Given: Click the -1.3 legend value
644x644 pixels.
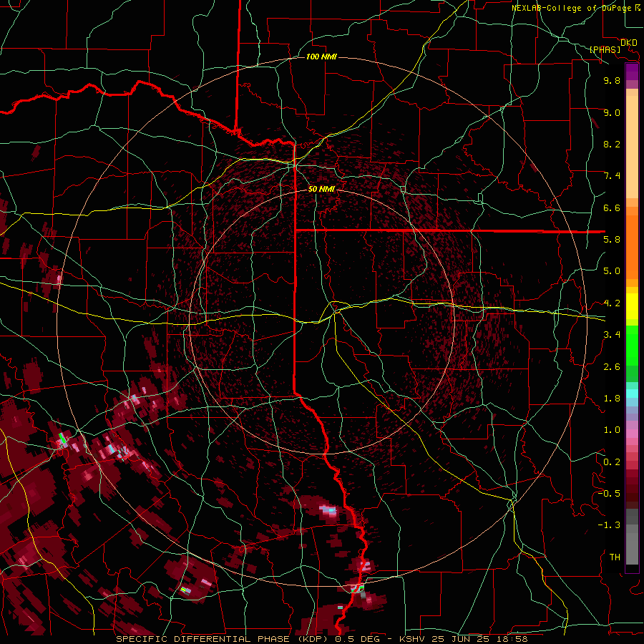Looking at the screenshot, I should coord(609,525).
